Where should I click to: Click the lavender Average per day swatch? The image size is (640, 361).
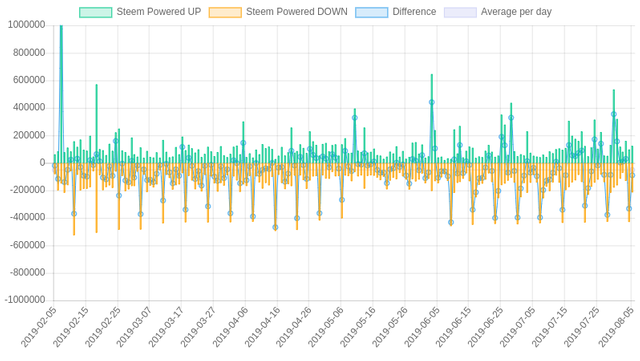(x=460, y=12)
